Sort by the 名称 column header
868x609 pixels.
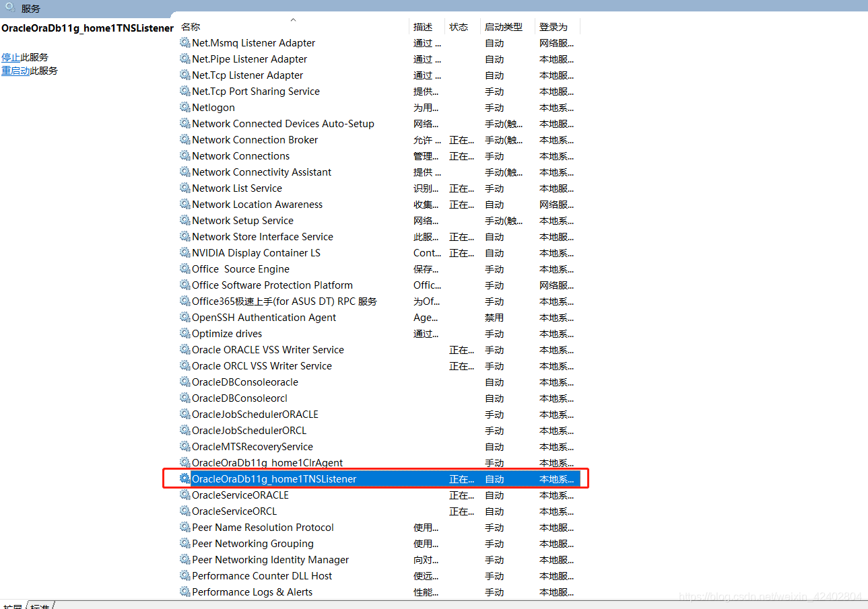click(191, 27)
